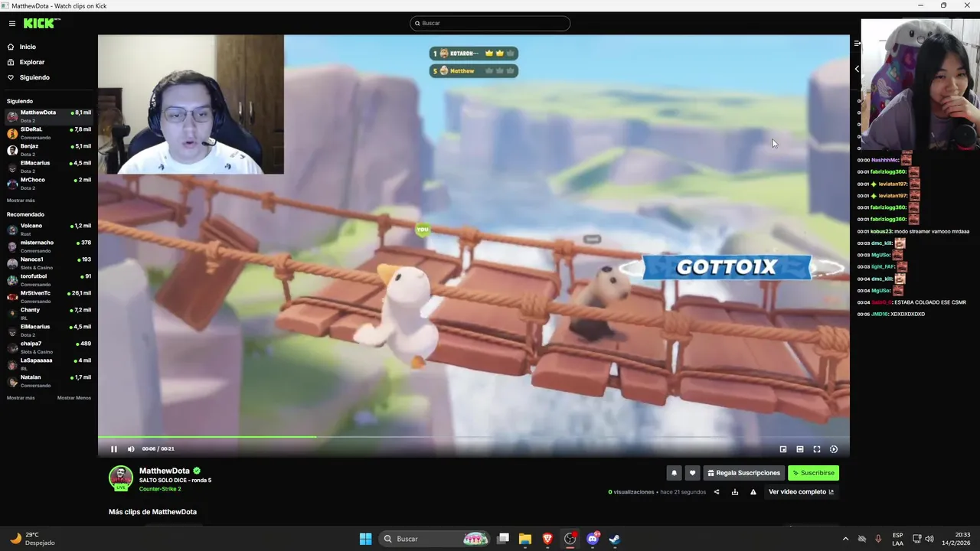Open MatthewDota channel avatar

(x=121, y=478)
